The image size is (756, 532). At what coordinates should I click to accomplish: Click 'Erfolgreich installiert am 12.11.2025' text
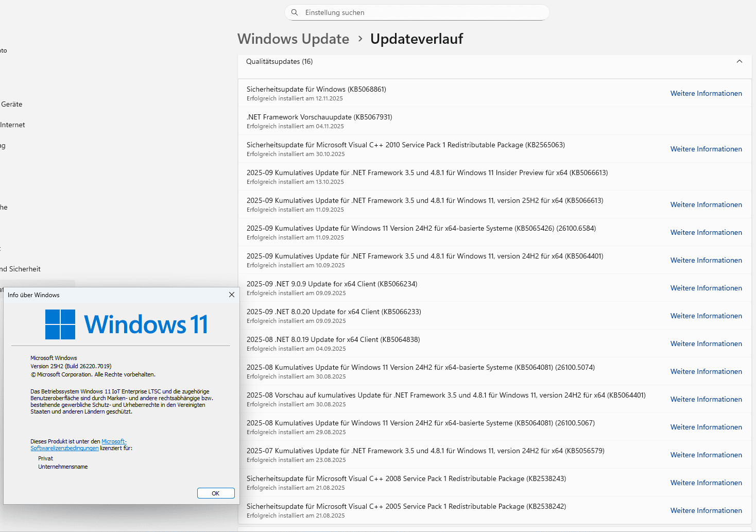coord(295,98)
